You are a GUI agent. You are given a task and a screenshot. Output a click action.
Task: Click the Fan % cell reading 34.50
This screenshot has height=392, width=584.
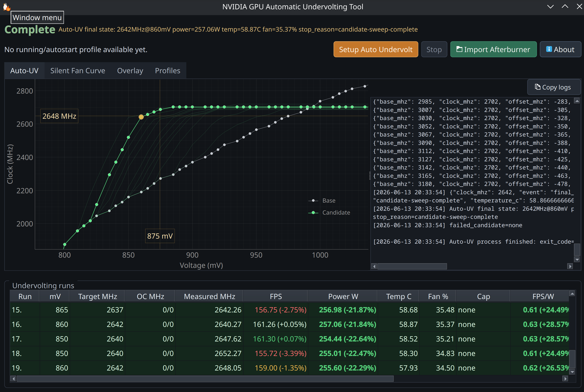(x=438, y=368)
